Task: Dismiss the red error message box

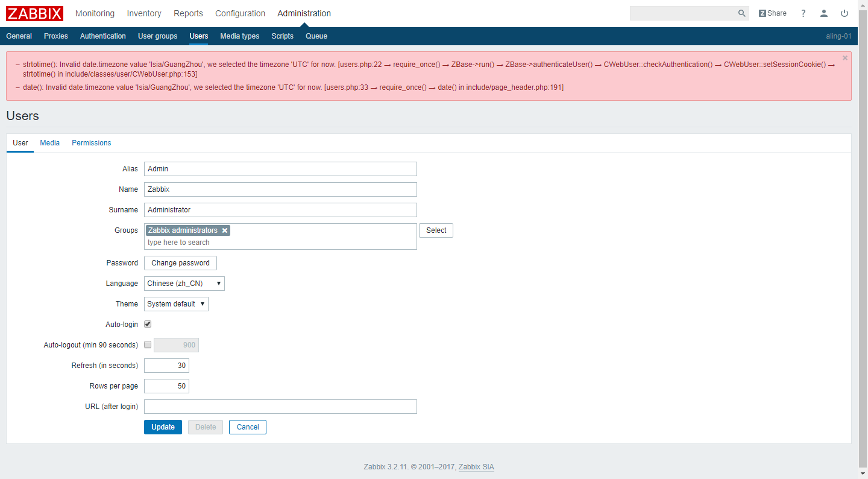Action: [x=844, y=58]
